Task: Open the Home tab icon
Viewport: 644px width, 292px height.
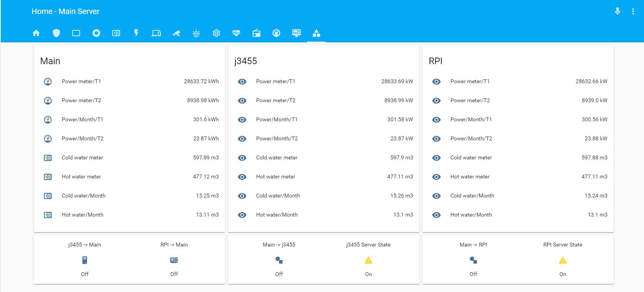Action: click(x=36, y=33)
